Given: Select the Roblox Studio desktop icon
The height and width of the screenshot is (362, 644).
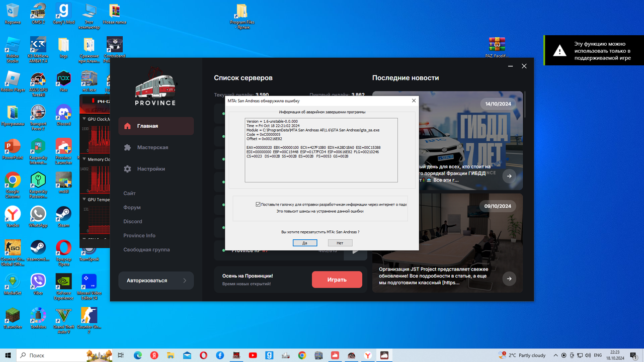Looking at the screenshot, I should point(13,49).
